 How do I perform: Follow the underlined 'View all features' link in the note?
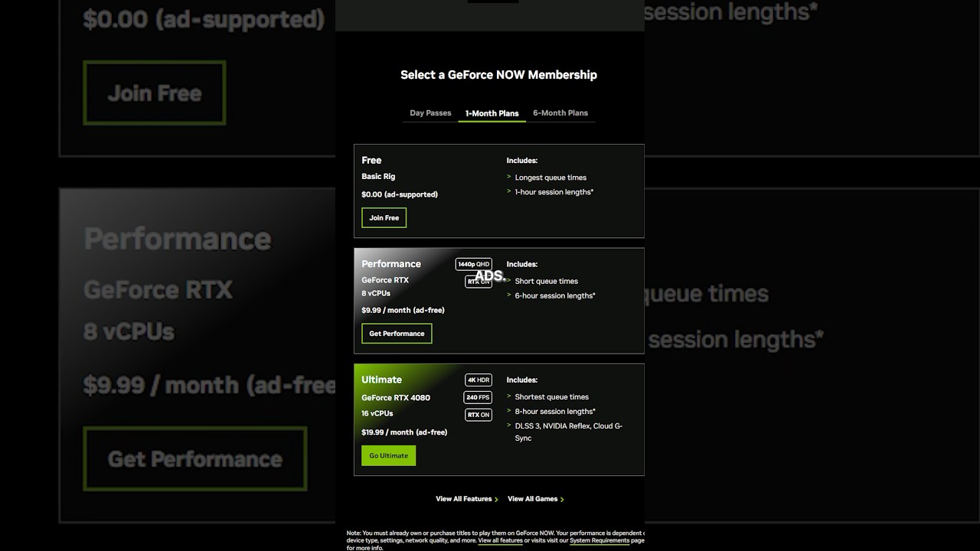point(500,540)
